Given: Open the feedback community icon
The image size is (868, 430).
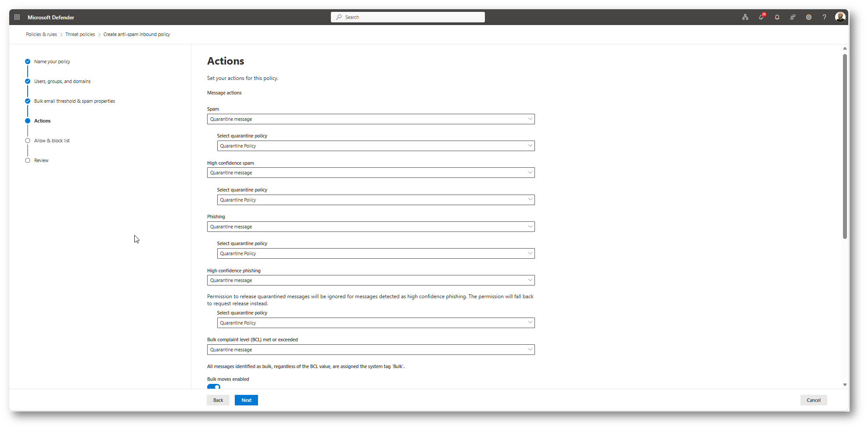Looking at the screenshot, I should click(x=793, y=17).
